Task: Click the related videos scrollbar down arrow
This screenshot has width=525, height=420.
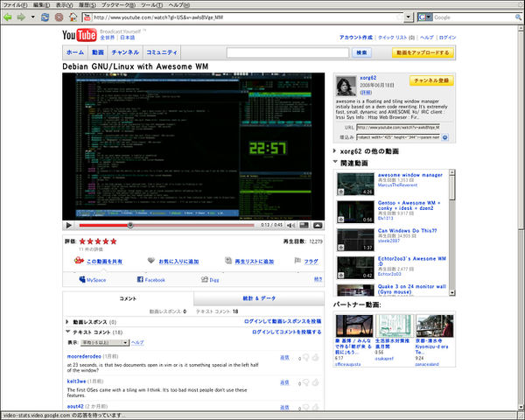Action: (x=452, y=293)
